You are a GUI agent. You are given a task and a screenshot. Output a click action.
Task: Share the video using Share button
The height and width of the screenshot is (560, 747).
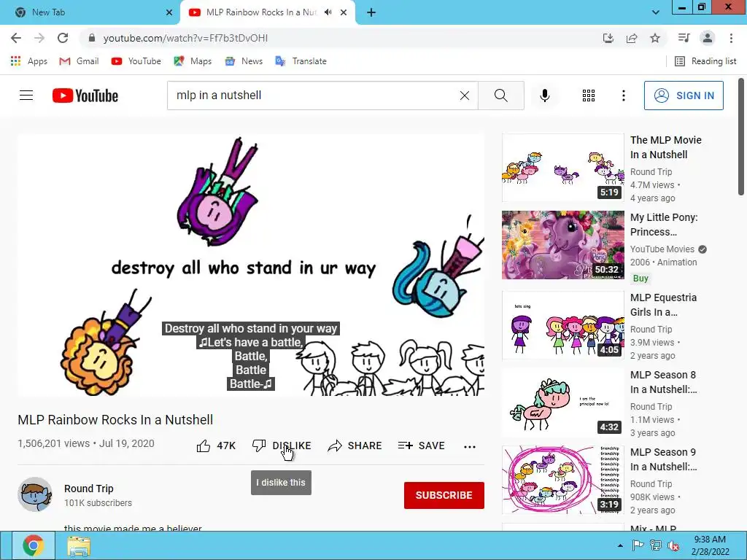tap(355, 446)
